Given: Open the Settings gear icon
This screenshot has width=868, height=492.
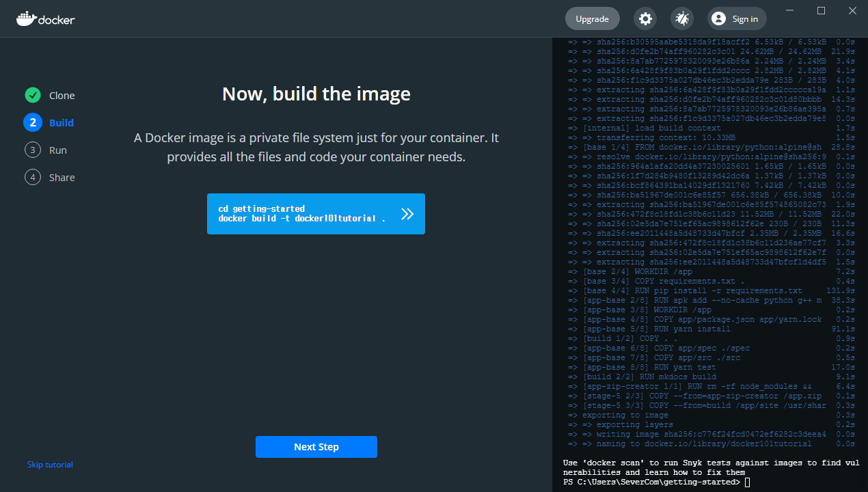Looking at the screenshot, I should (x=645, y=18).
